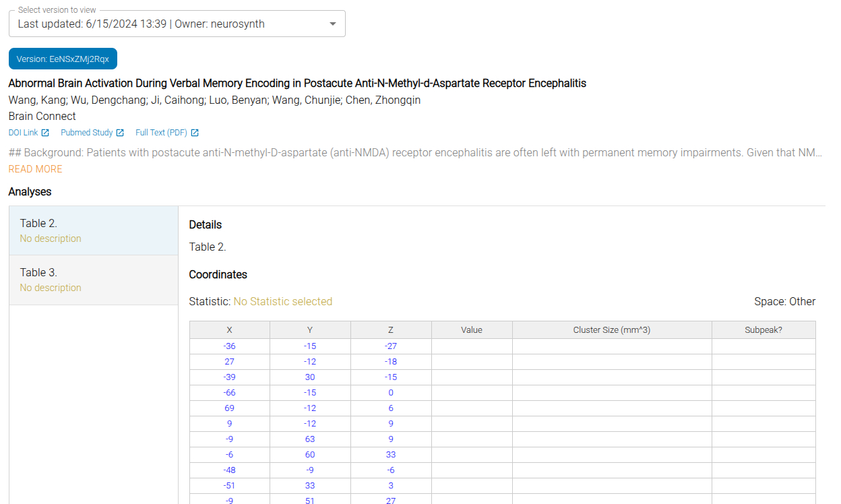The width and height of the screenshot is (841, 504).
Task: Click the X column header
Action: [x=229, y=330]
